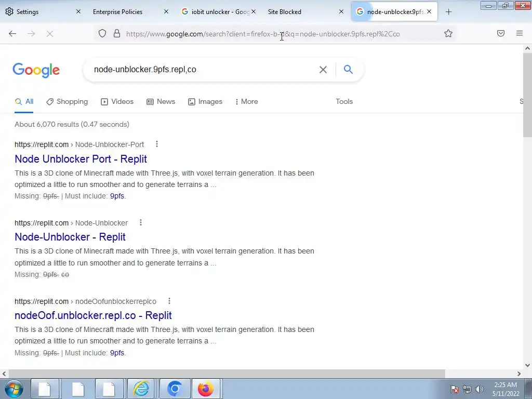
Task: Filter results by Shopping
Action: (x=67, y=101)
